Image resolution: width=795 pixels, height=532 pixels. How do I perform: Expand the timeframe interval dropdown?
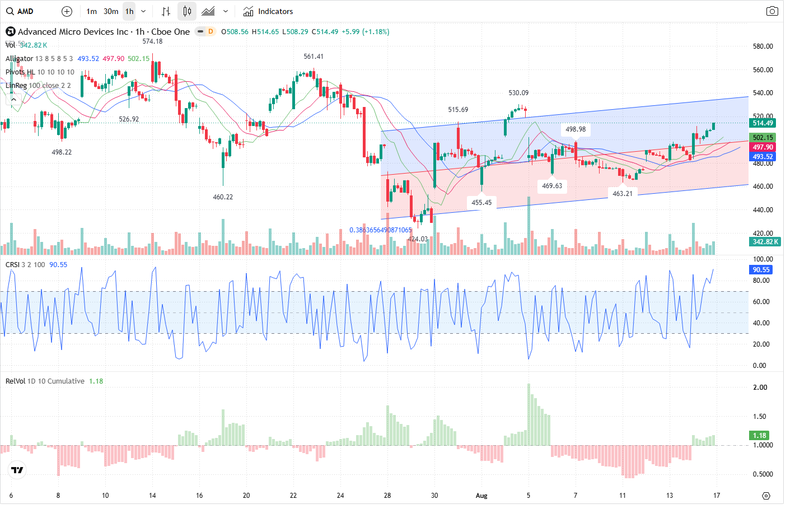[x=143, y=11]
